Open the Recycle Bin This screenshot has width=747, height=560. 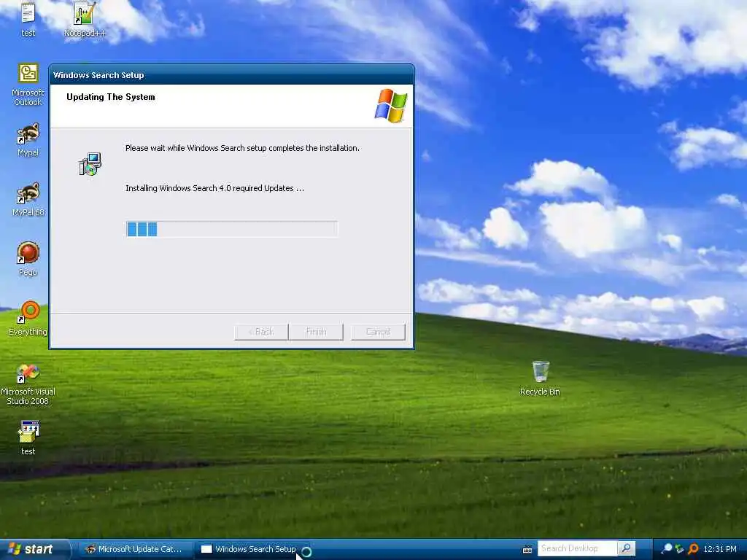tap(541, 378)
